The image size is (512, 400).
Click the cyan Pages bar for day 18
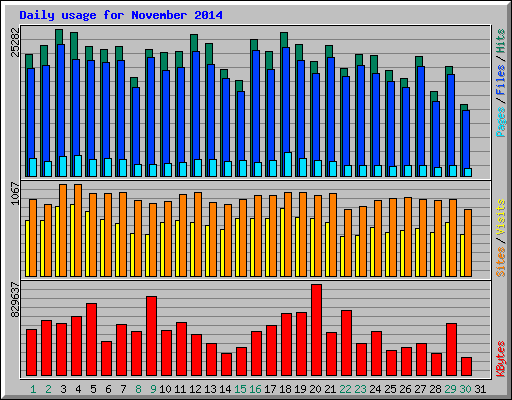coord(288,164)
